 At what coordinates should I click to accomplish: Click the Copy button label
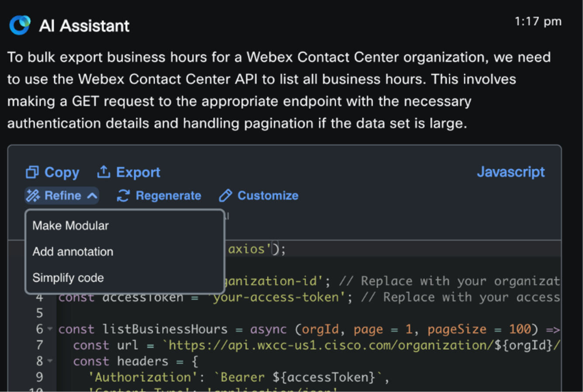(x=62, y=173)
